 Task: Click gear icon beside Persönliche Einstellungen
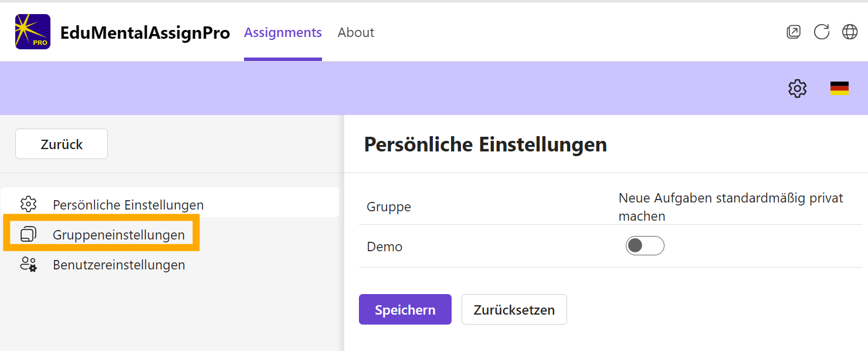coord(28,204)
